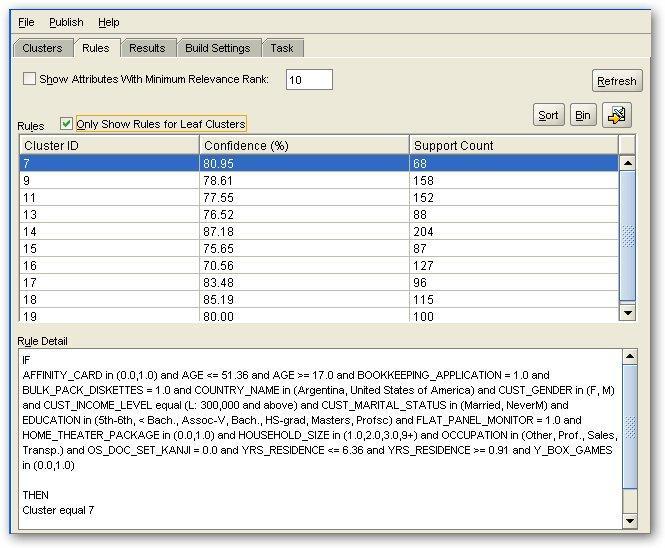
Task: Select the row with Cluster ID 14
Action: coord(319,231)
